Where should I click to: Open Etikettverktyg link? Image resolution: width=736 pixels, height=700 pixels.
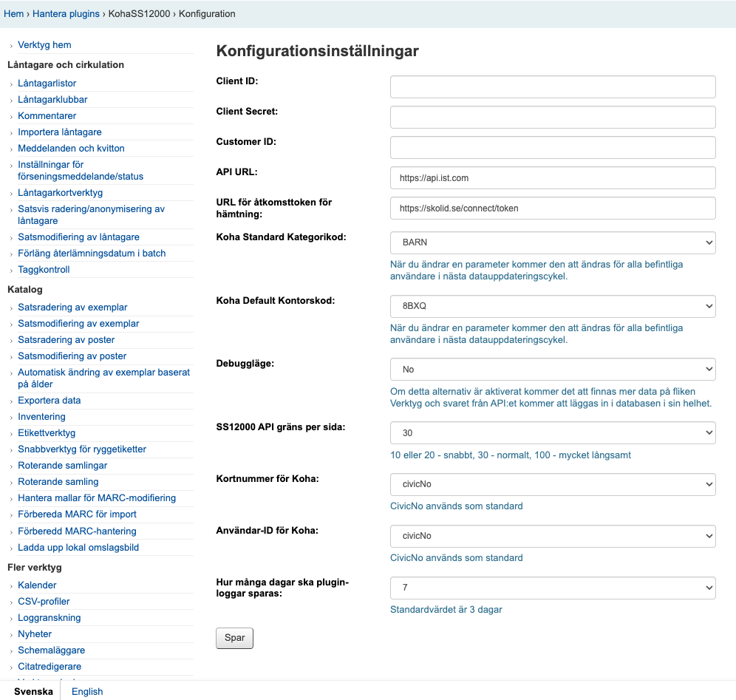point(47,433)
